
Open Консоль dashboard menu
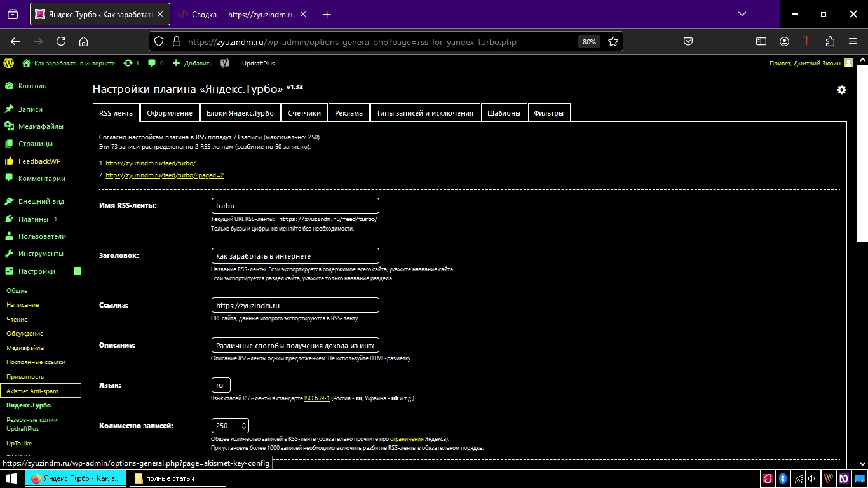point(32,86)
